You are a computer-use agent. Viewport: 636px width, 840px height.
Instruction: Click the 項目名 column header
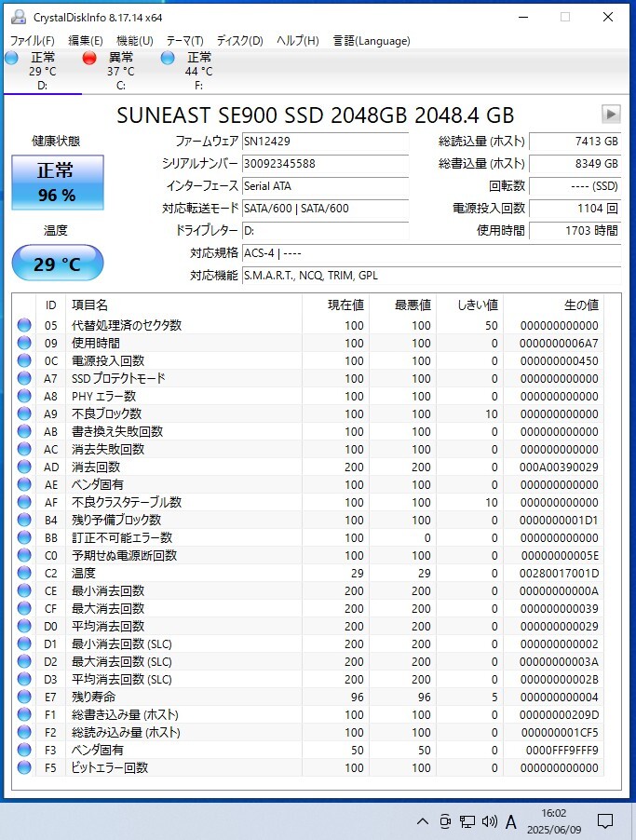(183, 305)
